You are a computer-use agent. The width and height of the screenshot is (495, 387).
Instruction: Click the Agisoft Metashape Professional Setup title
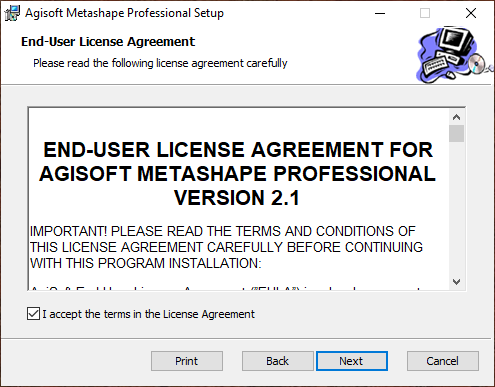pos(124,13)
